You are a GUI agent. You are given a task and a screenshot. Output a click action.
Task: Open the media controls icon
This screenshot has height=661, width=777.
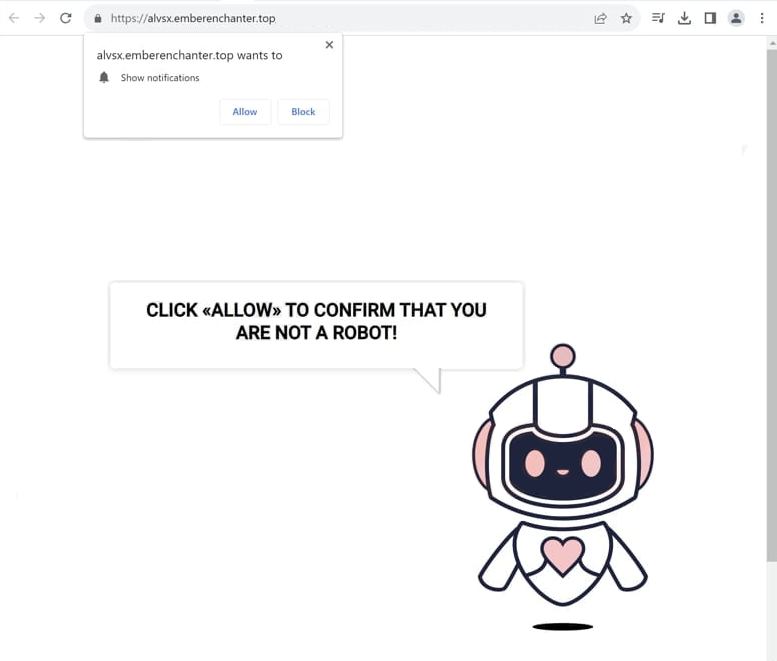click(x=658, y=18)
